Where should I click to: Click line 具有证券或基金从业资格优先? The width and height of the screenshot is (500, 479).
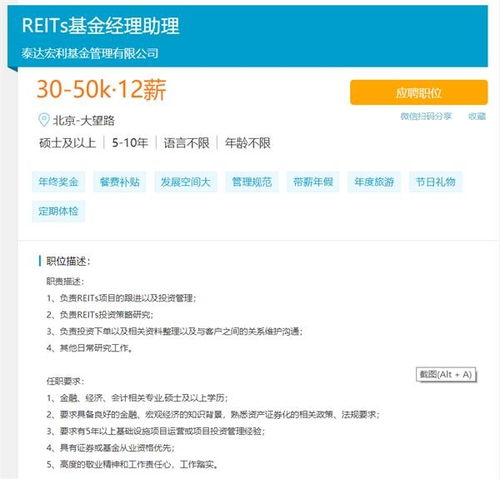(x=110, y=448)
